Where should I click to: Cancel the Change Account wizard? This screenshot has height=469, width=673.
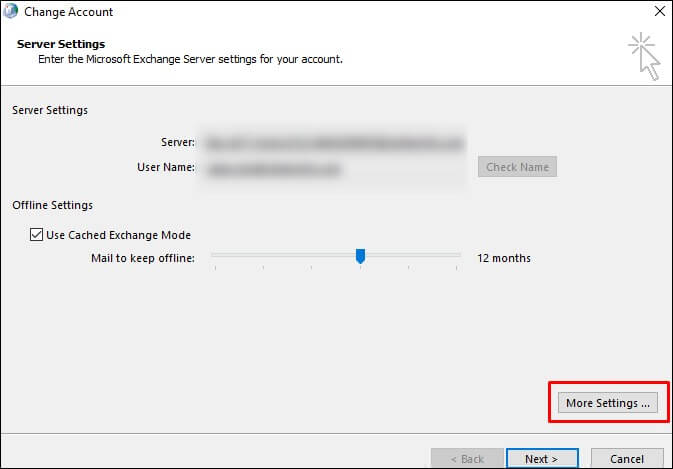(x=627, y=458)
